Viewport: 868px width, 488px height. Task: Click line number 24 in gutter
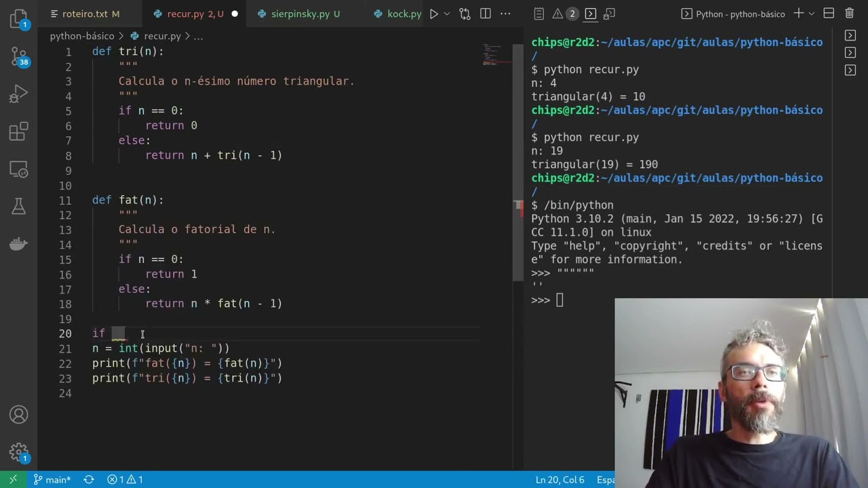[x=65, y=393]
